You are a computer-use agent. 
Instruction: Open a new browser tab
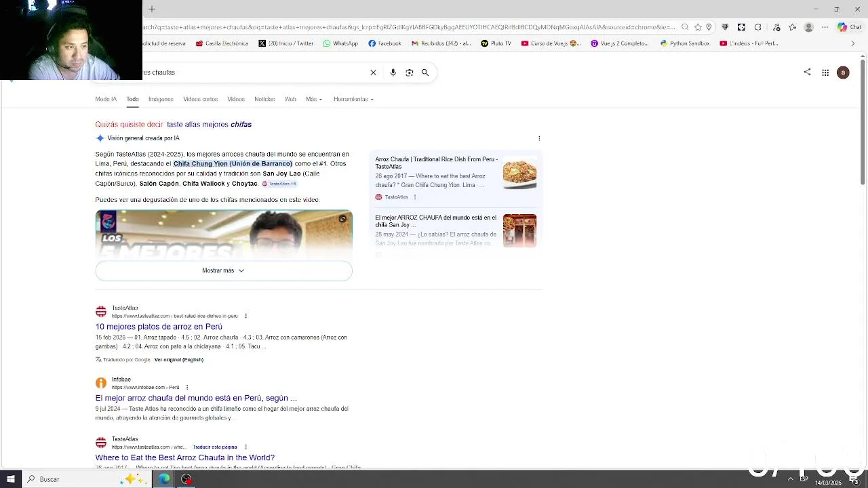click(x=152, y=9)
